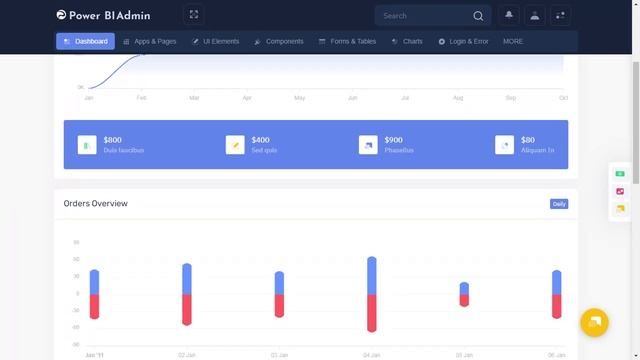
Task: Open the notifications bell
Action: (509, 16)
